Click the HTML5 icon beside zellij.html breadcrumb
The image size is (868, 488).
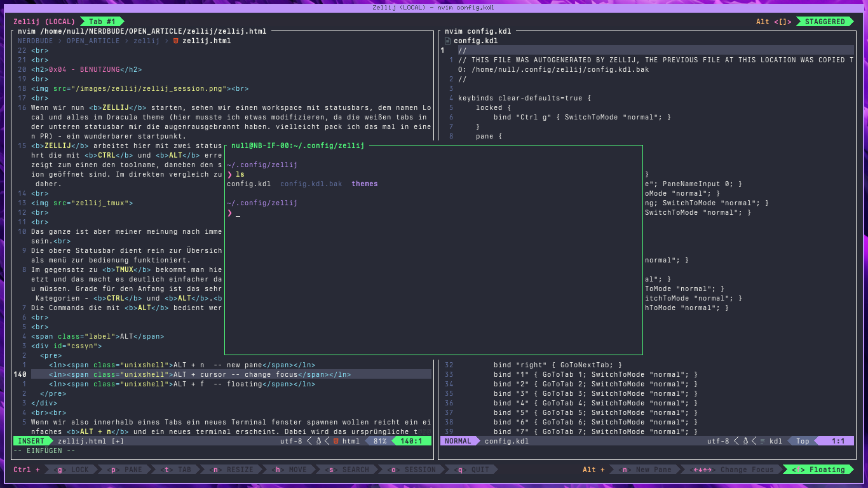(176, 41)
